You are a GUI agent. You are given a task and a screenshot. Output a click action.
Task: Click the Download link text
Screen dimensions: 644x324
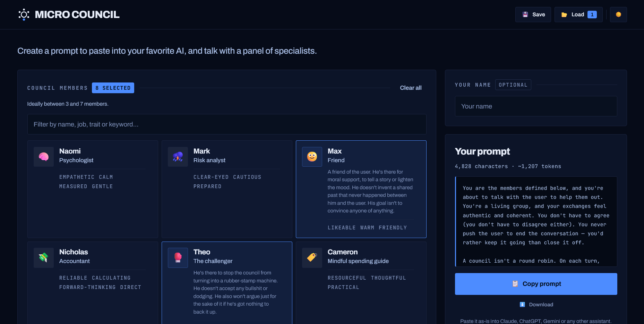[541, 305]
